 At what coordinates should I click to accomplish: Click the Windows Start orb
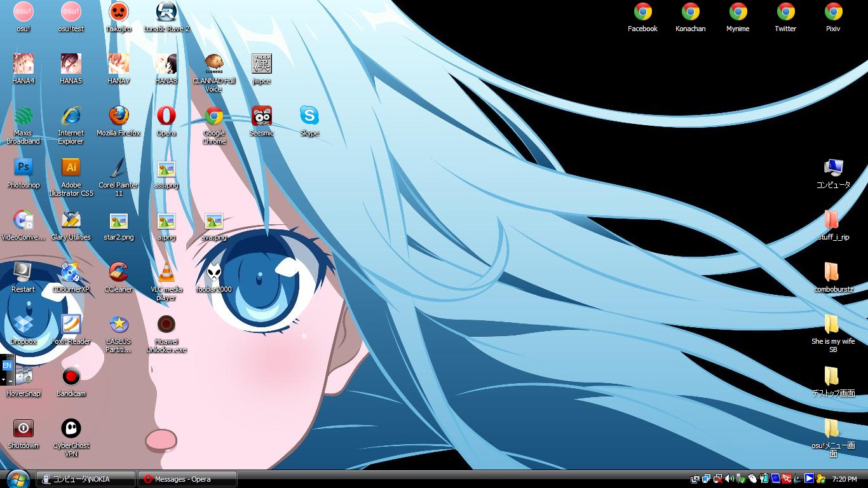pos(17,478)
